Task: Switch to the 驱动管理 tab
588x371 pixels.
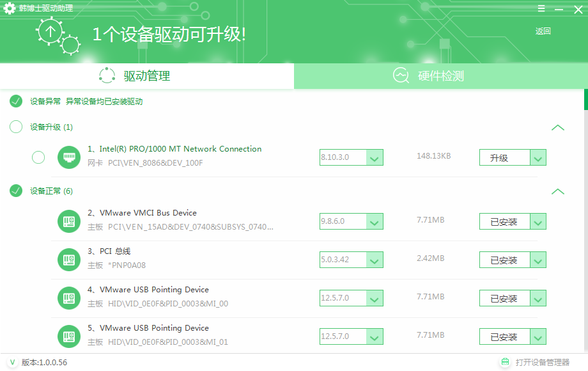Action: click(x=146, y=76)
